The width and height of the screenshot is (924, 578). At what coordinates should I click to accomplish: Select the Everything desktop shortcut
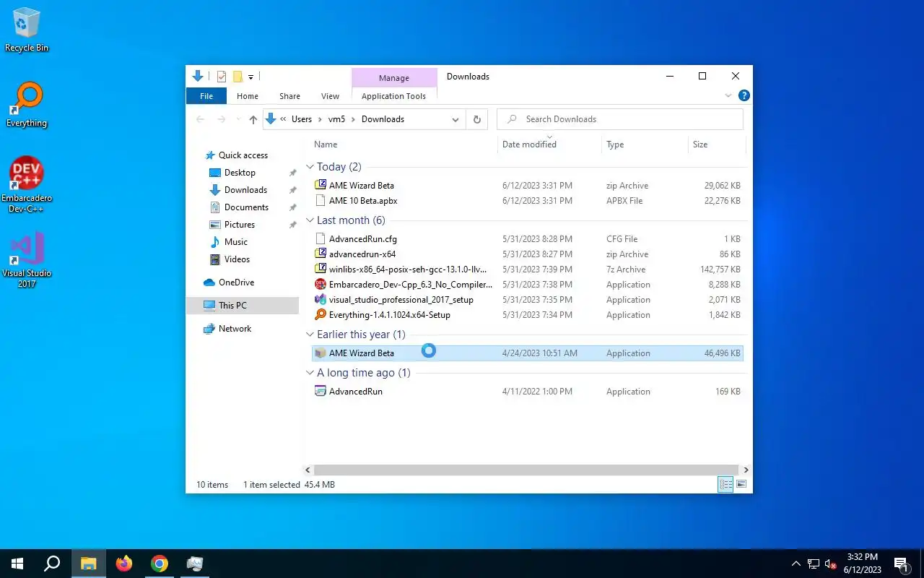pos(27,105)
